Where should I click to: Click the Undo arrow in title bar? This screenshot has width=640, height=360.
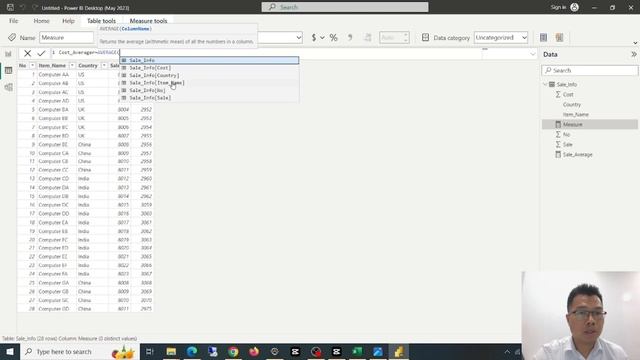click(23, 7)
